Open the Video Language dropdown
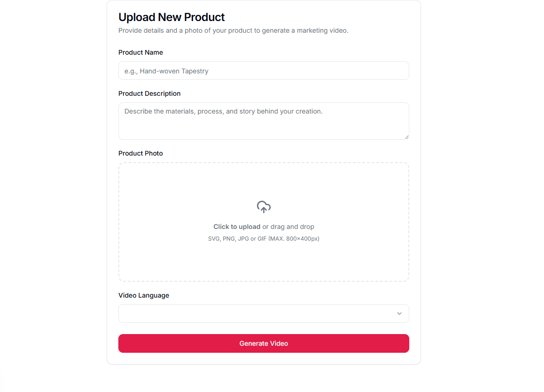Screen dimensions: 544x392 [x=263, y=314]
